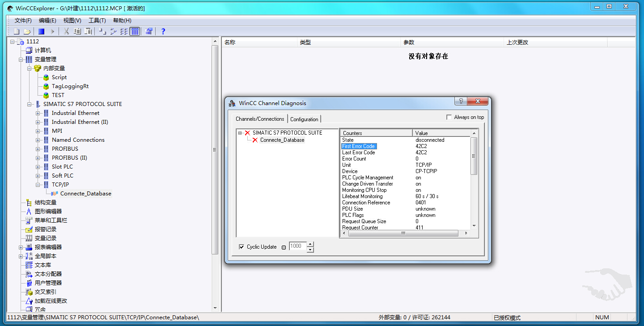Click the red X beside Connecte_Database

(x=255, y=140)
